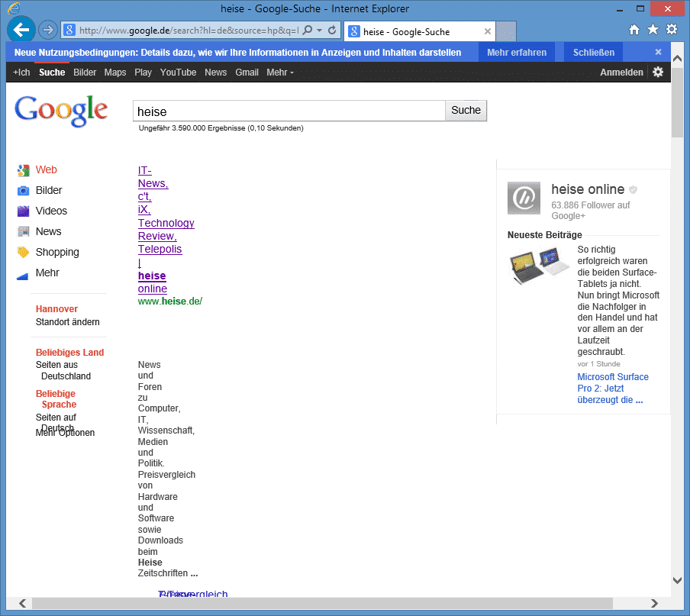
Task: Click the address bar URL field
Action: [189, 31]
